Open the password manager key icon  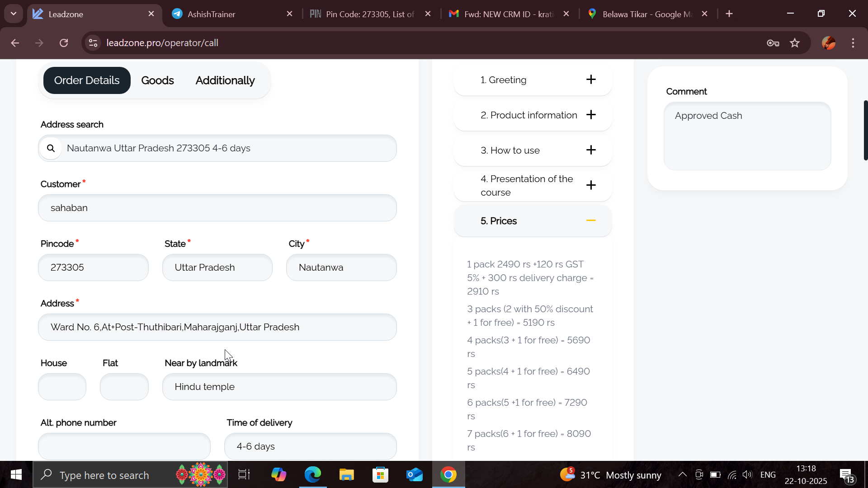pos(773,43)
